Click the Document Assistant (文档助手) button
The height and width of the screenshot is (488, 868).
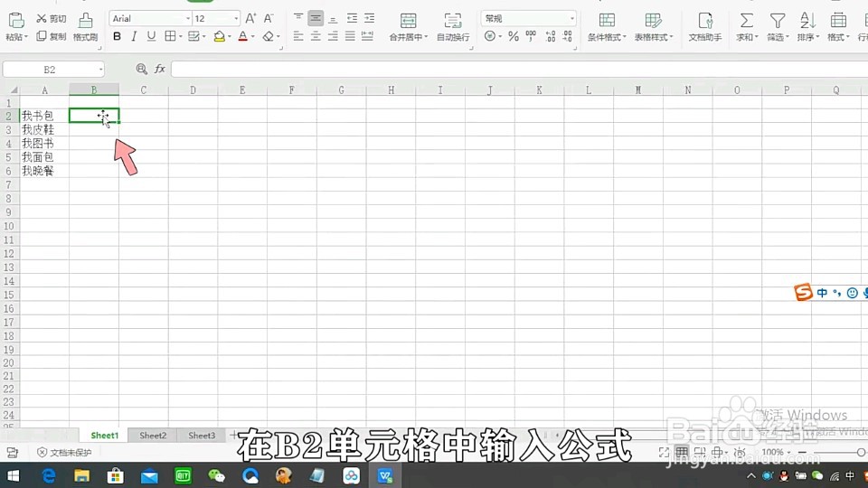[x=704, y=26]
